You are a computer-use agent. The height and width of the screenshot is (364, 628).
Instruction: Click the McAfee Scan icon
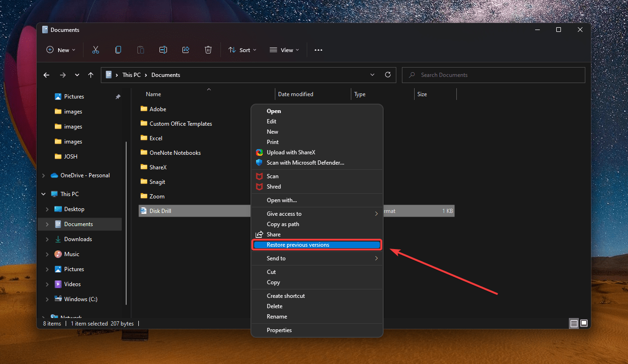tap(259, 176)
